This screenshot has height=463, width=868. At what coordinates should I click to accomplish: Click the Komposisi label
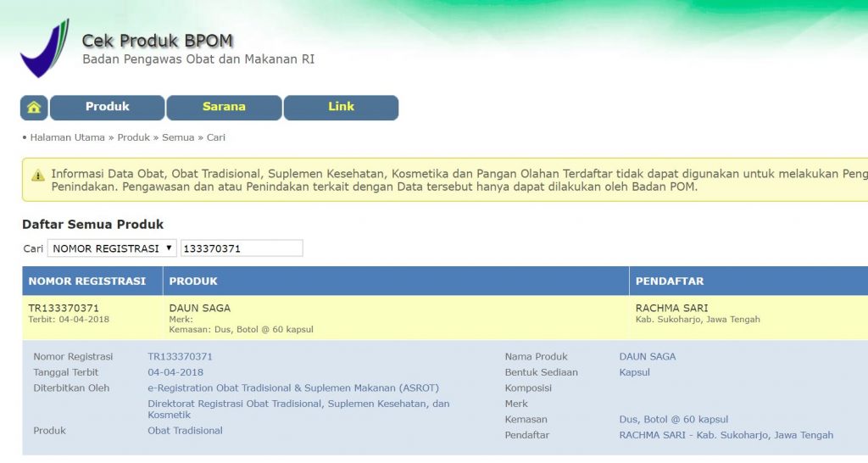point(528,388)
